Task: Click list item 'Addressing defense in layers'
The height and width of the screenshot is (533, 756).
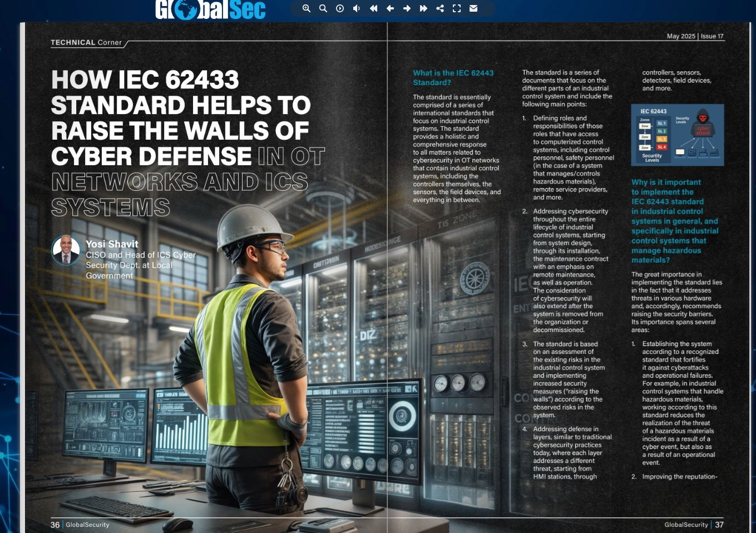Action: [567, 453]
